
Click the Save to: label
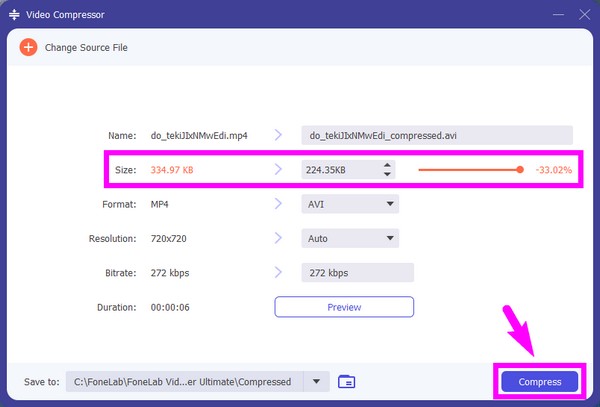[42, 382]
